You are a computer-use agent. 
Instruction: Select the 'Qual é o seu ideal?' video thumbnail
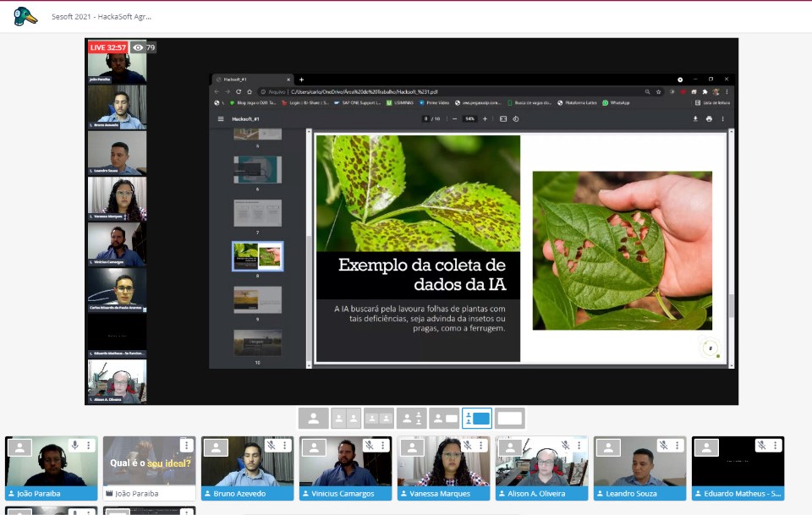click(150, 462)
